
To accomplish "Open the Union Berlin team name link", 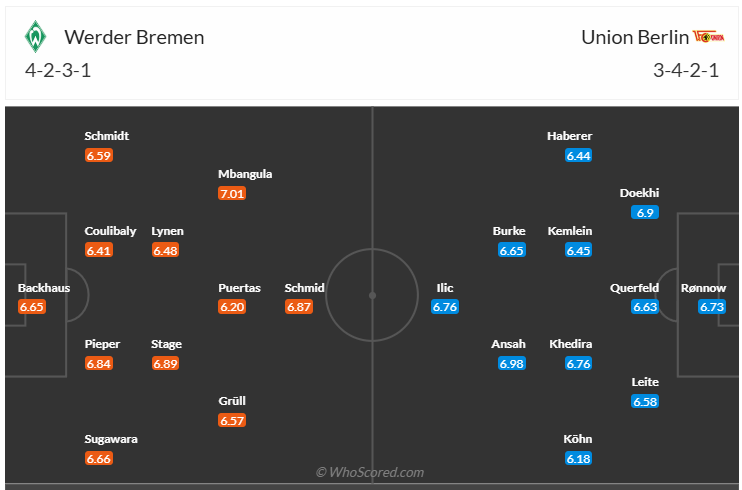I will [635, 38].
